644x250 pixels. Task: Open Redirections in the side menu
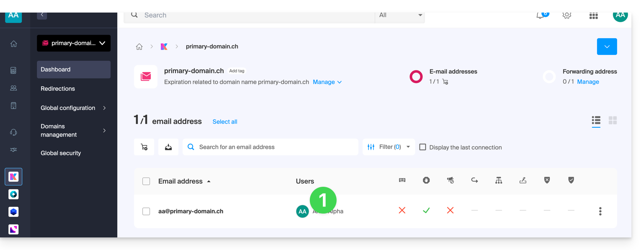(x=58, y=89)
